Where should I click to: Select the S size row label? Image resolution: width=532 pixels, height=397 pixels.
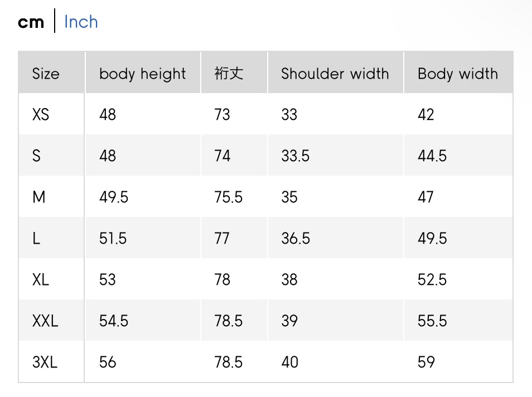(x=36, y=156)
